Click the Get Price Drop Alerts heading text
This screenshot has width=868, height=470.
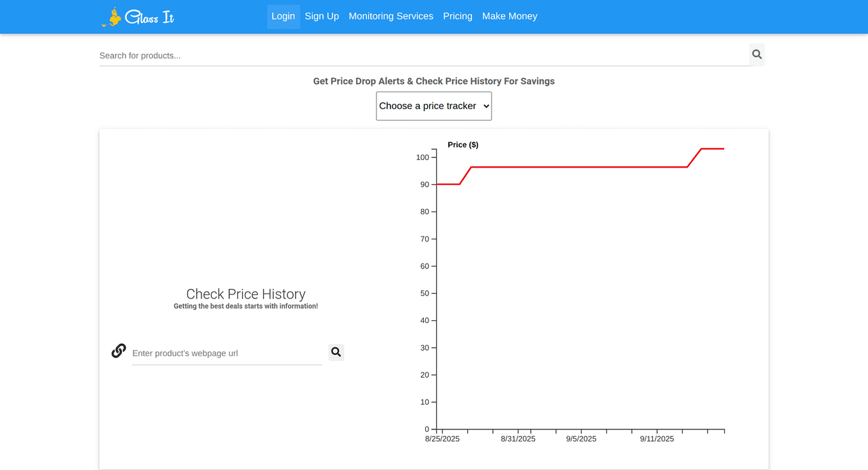(x=434, y=81)
